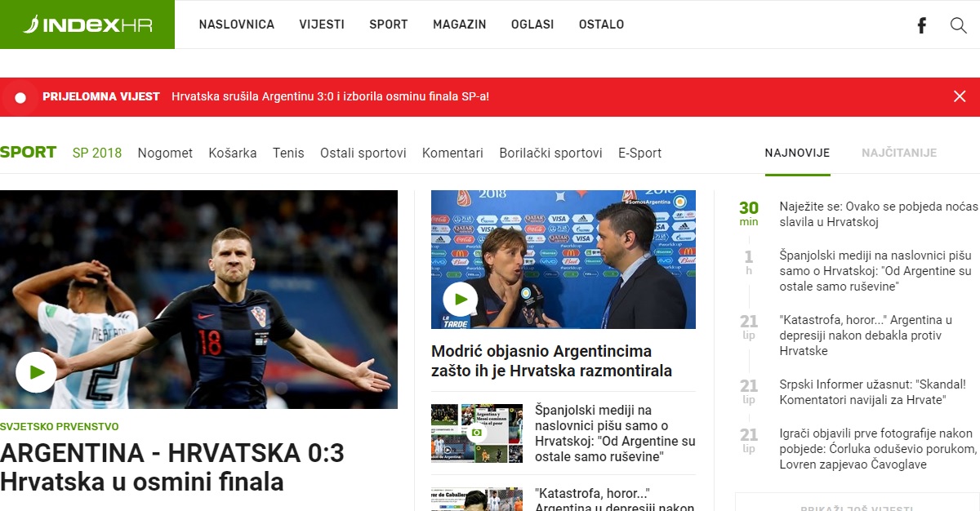Play the Modrić interview video
The width and height of the screenshot is (980, 511).
click(461, 300)
